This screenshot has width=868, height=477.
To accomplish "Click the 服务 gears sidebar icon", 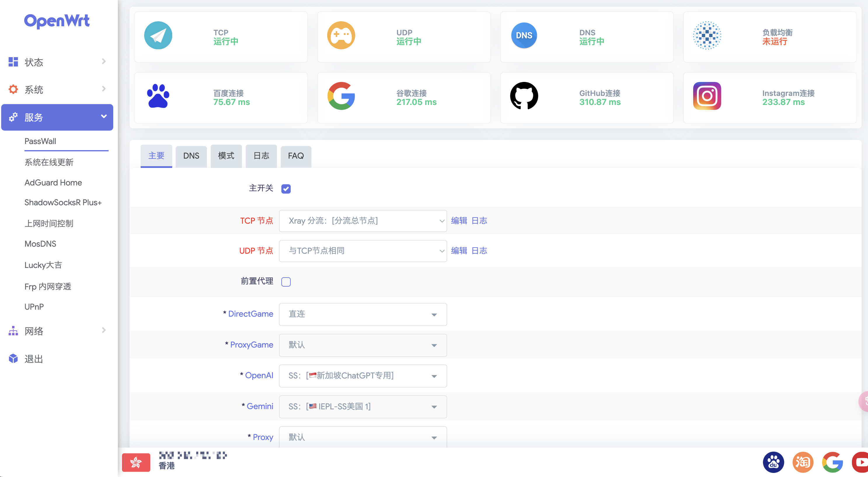I will 13,117.
